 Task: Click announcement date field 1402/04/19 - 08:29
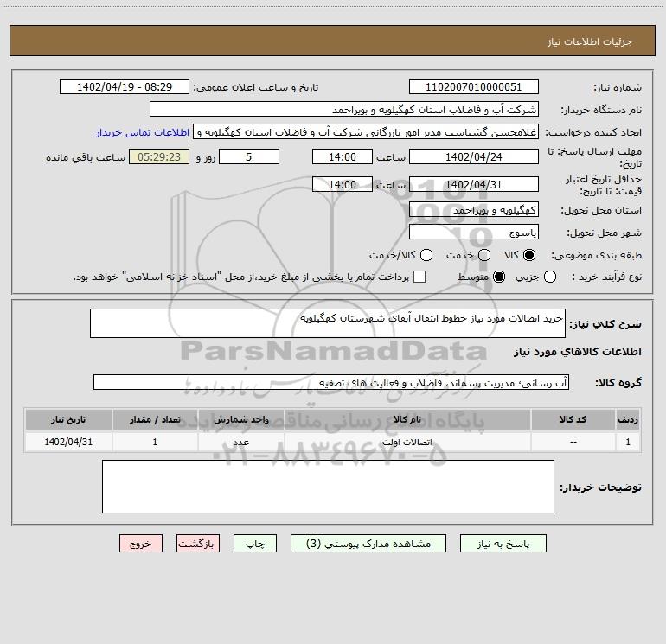(x=125, y=87)
